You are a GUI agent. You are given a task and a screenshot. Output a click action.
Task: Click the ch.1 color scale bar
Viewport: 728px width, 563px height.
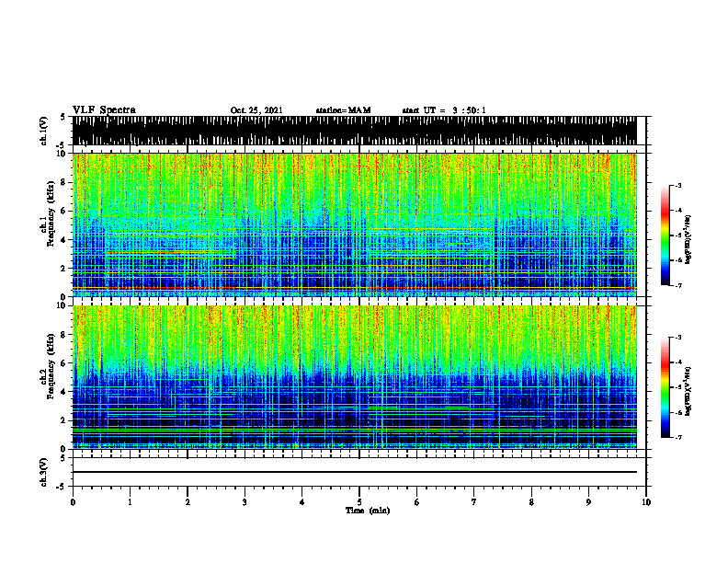point(665,236)
